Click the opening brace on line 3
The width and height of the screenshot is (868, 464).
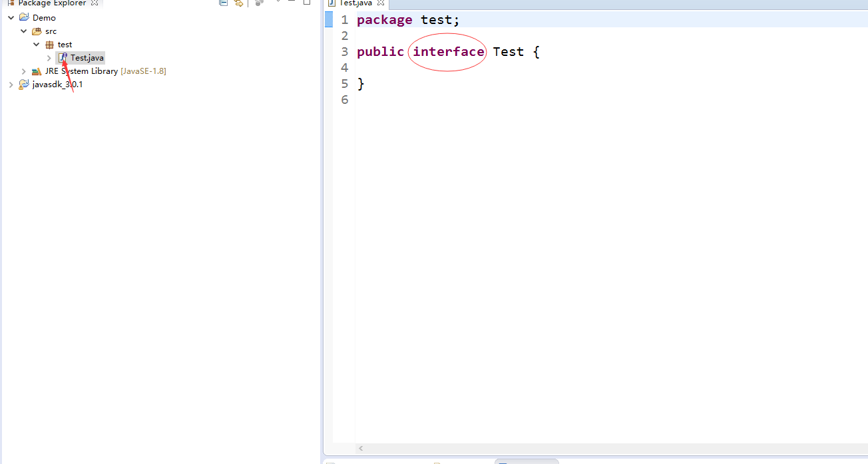pyautogui.click(x=537, y=52)
